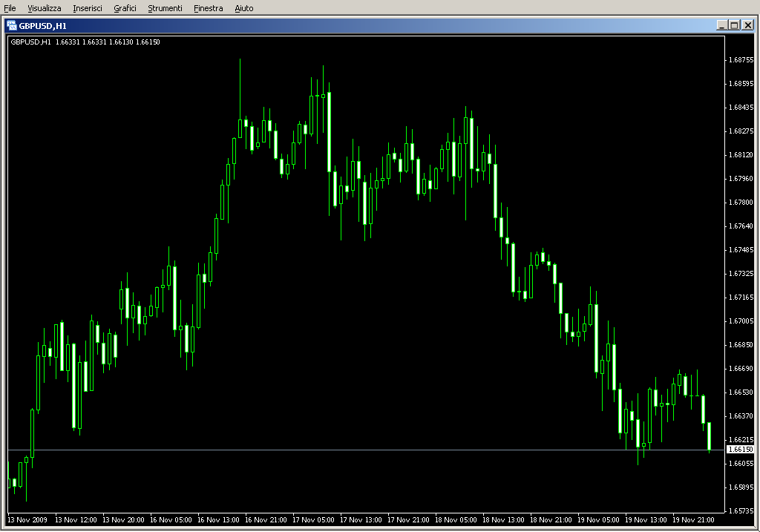Open the Strumenti menu
The image size is (760, 532).
tap(165, 8)
